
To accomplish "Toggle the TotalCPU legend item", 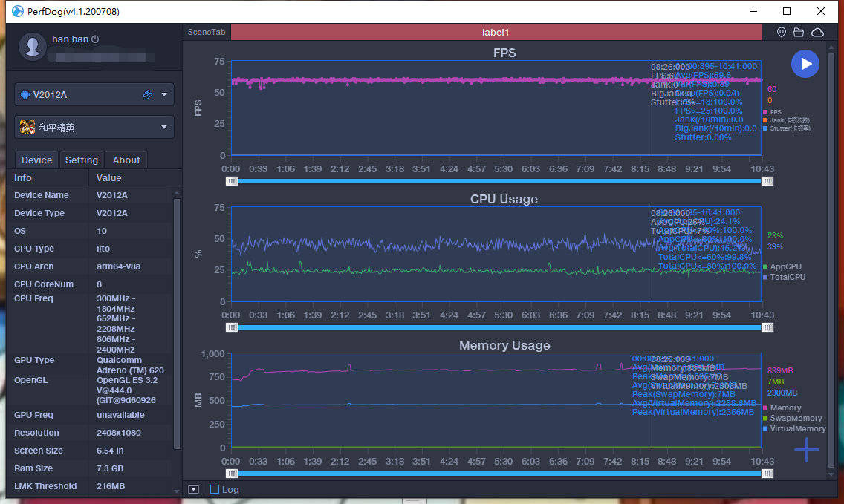I will tap(785, 277).
